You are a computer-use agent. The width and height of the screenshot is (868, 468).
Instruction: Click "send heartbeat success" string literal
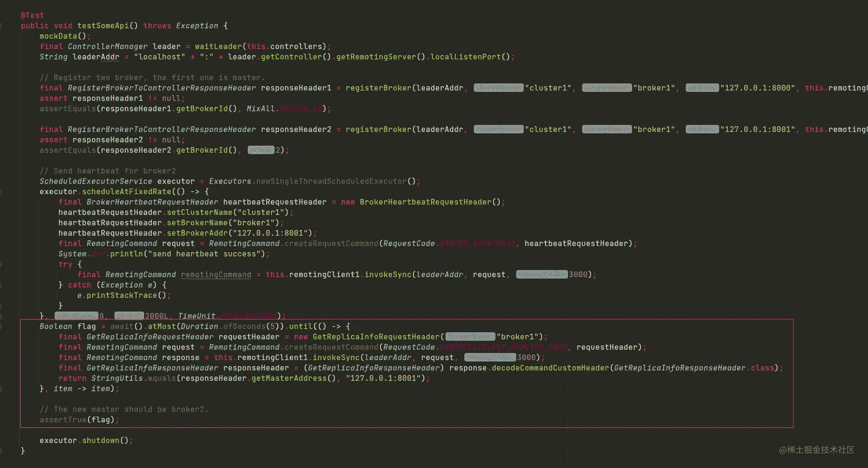click(204, 254)
